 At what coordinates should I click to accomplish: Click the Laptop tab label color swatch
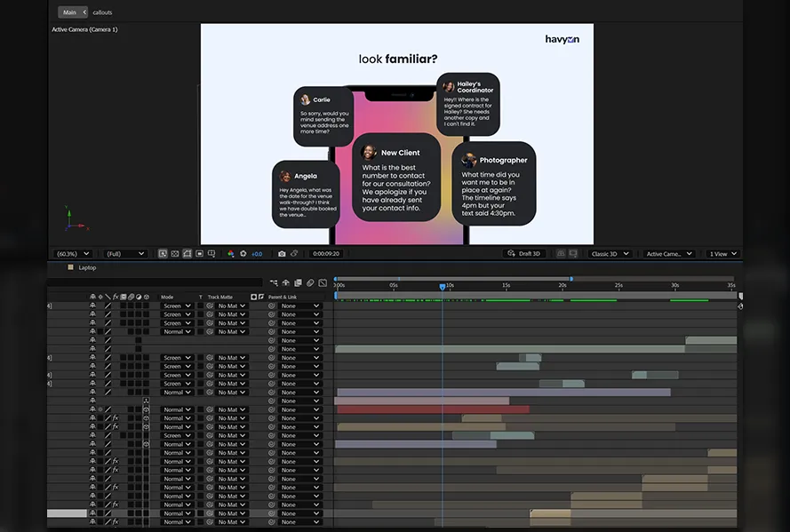pos(70,267)
